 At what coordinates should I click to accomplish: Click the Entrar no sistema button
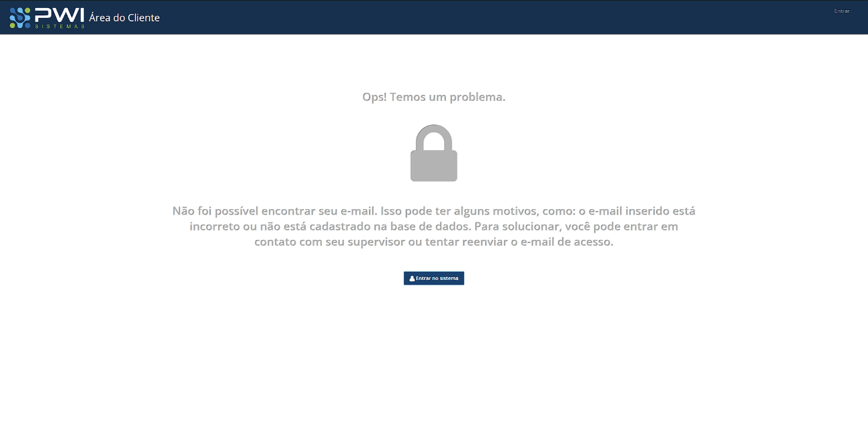[x=434, y=278]
